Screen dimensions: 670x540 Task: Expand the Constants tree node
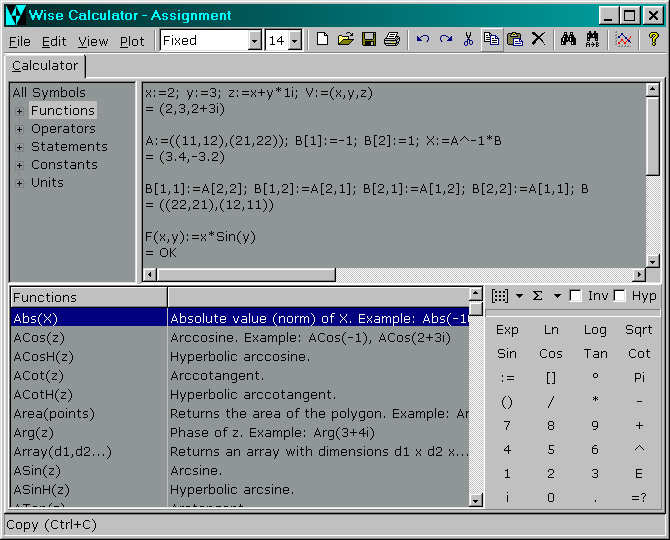pos(19,165)
